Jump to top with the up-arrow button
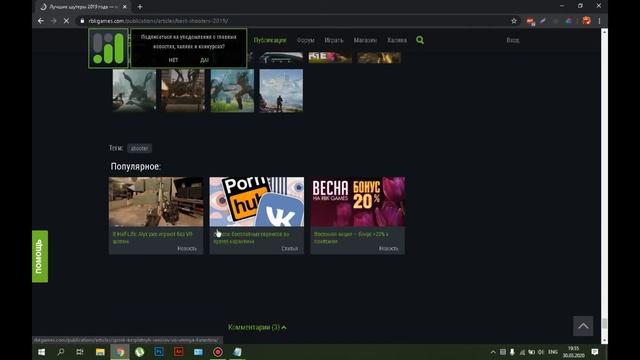The image size is (640, 360). (583, 326)
